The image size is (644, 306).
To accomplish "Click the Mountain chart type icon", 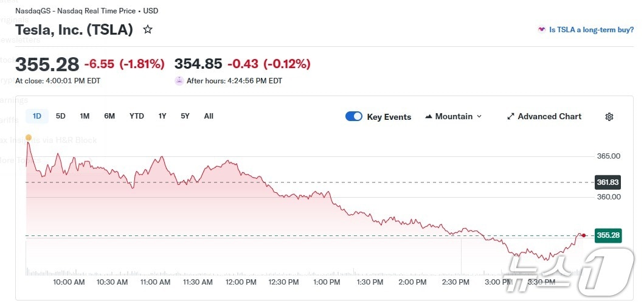I will [428, 116].
